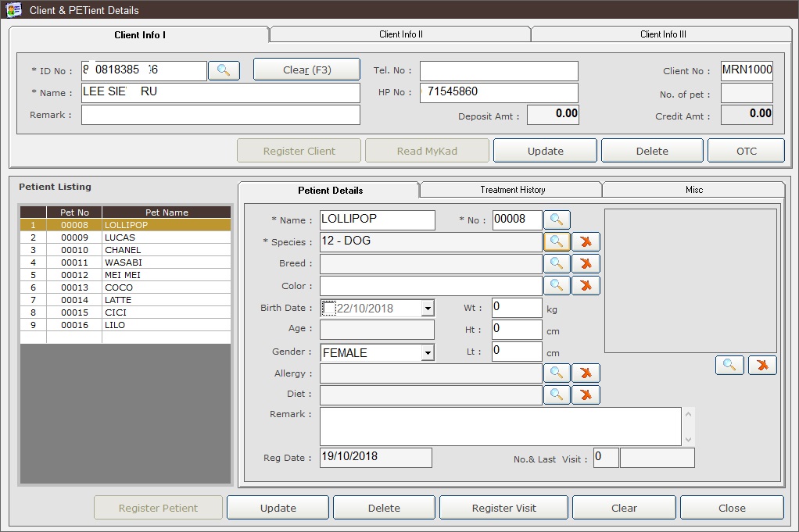The width and height of the screenshot is (799, 532).
Task: Click the pet Remark text box
Action: pos(500,427)
